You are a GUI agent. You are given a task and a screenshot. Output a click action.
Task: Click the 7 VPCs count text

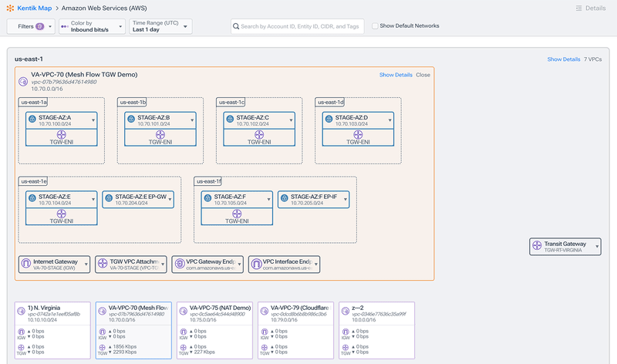[x=592, y=59]
